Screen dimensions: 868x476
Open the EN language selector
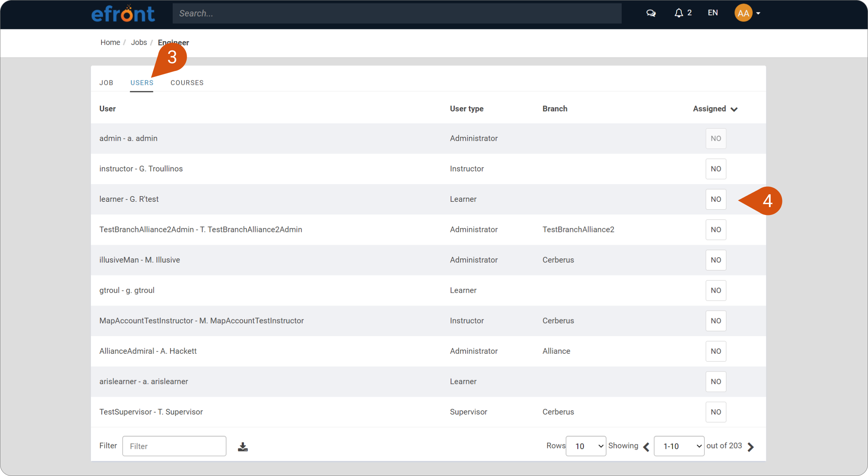point(713,13)
